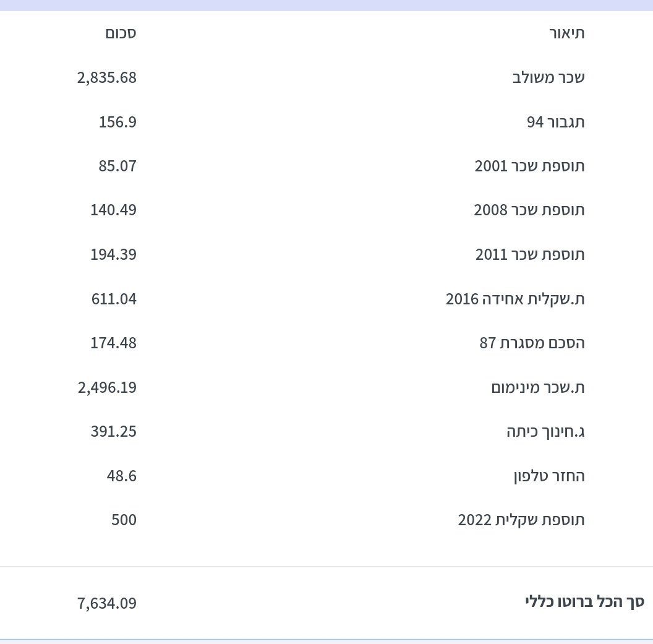Viewport: 653px width, 644px height.
Task: Click the 2,496.19 amount value
Action: coord(106,387)
